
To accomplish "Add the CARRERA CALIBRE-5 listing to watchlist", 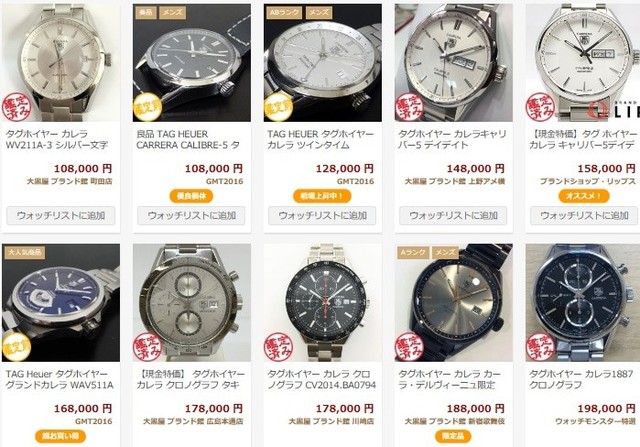I will click(191, 216).
